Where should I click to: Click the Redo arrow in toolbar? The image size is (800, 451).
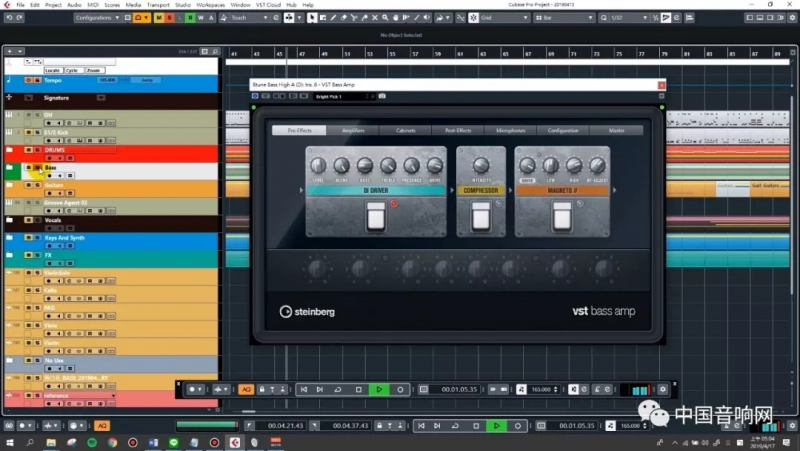(19, 18)
